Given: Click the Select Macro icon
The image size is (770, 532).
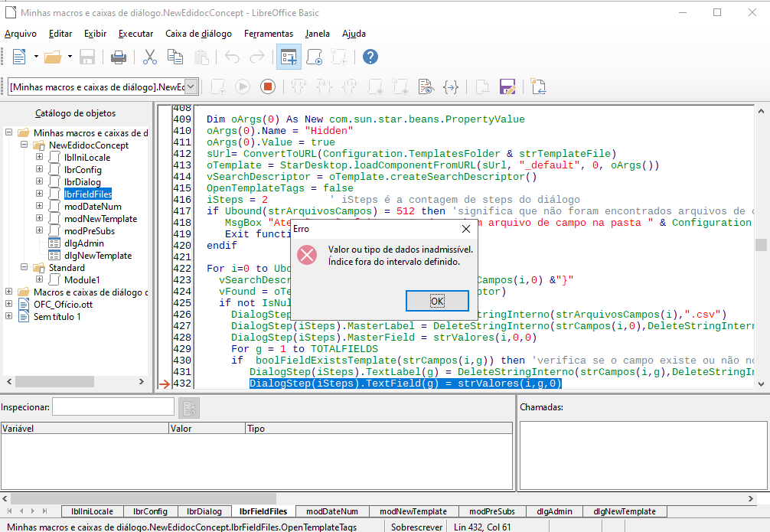Looking at the screenshot, I should tap(315, 57).
